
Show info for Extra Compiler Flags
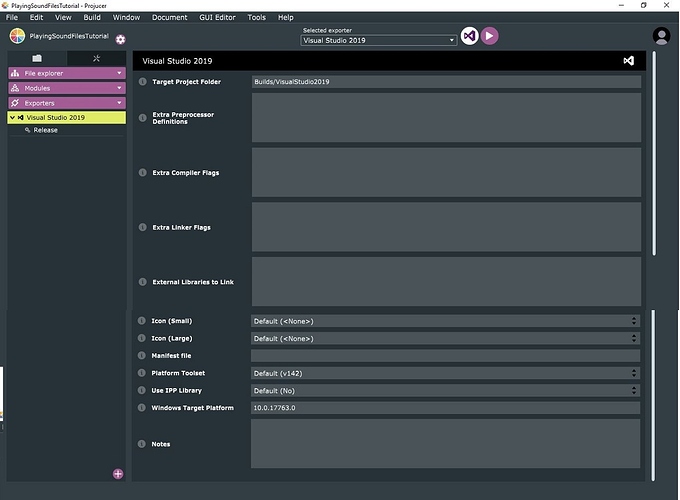[142, 173]
